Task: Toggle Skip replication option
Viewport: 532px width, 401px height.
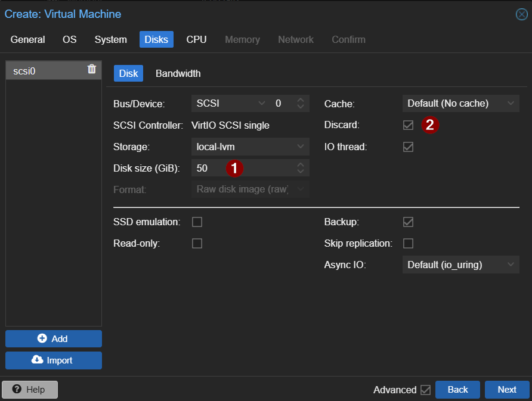Action: tap(408, 243)
